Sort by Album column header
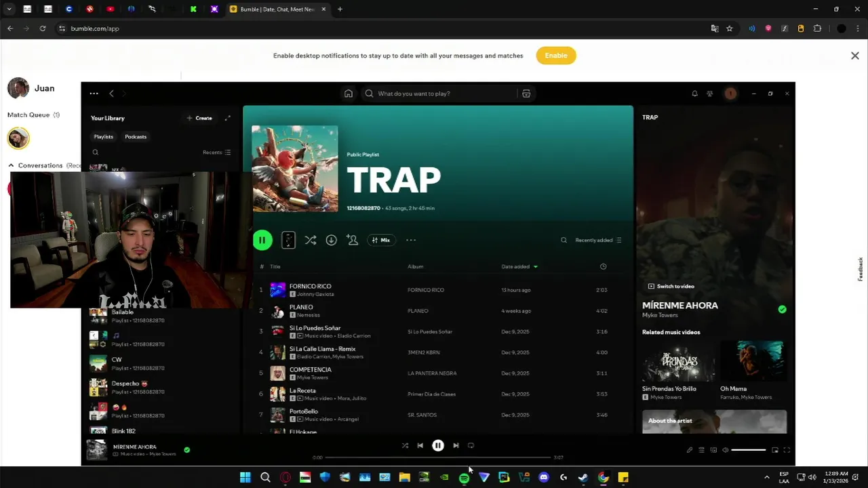 415,266
